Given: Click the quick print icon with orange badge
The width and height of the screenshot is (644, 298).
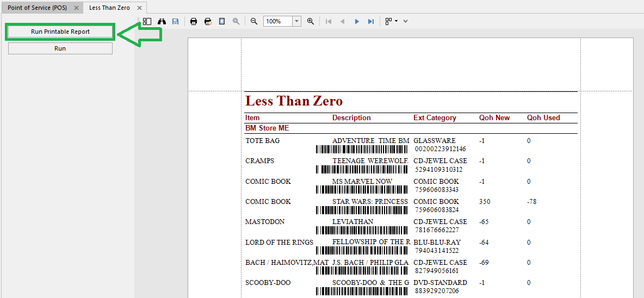Looking at the screenshot, I should tap(208, 21).
